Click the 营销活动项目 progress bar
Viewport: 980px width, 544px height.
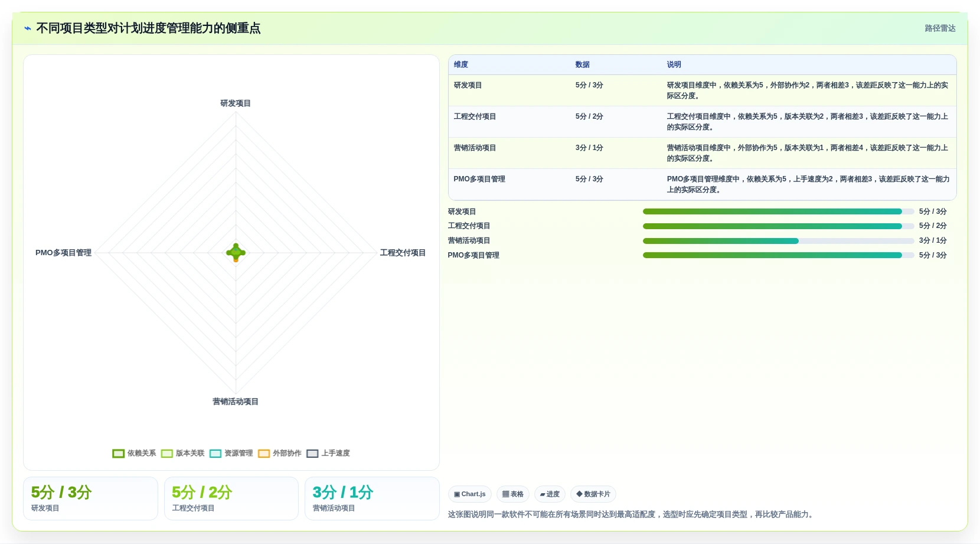pyautogui.click(x=778, y=241)
